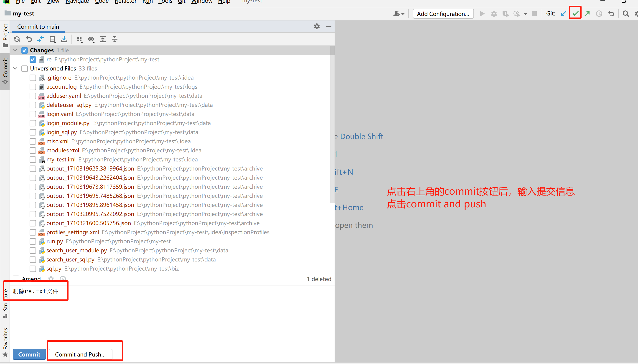Click the Commit and Push button
Screen dimensions: 638x364
pos(80,354)
